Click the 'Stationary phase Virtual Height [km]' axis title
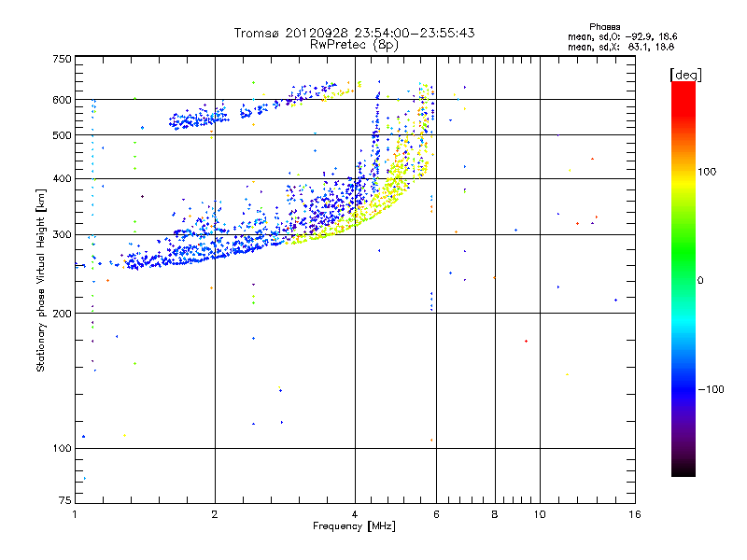 (x=41, y=280)
